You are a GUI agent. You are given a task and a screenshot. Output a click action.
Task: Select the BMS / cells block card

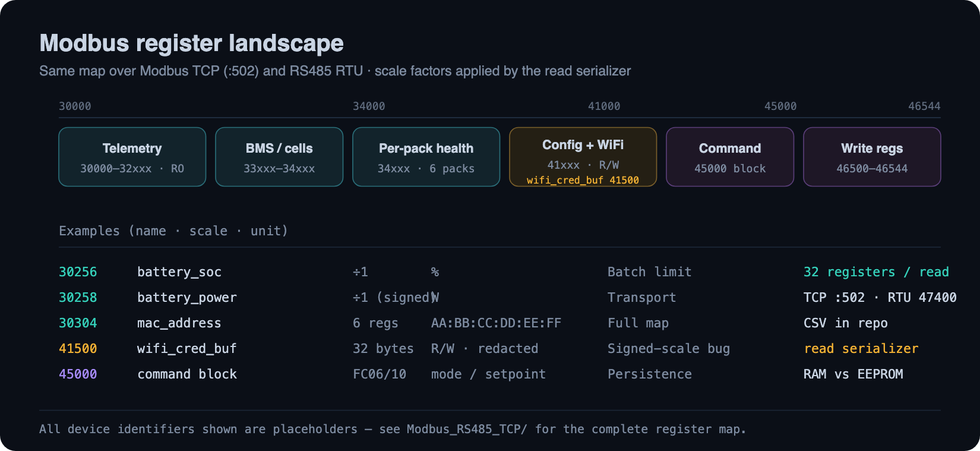click(x=279, y=157)
